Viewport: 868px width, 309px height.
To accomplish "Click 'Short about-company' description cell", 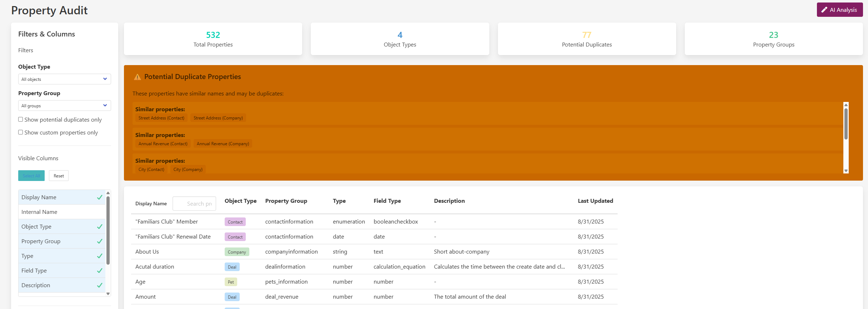I will click(x=462, y=252).
